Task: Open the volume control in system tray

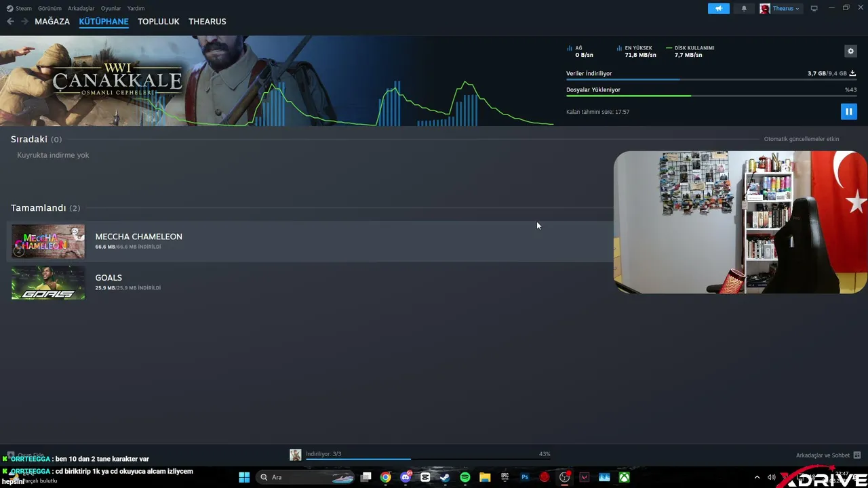Action: tap(772, 477)
